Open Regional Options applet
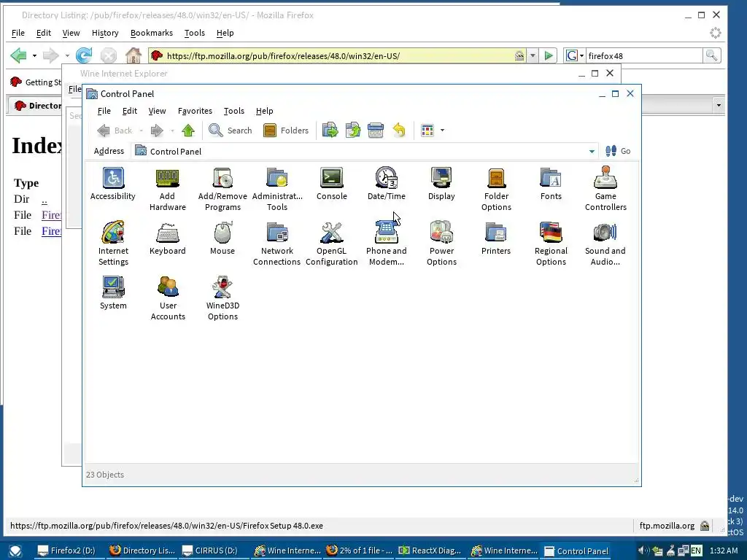 click(551, 244)
